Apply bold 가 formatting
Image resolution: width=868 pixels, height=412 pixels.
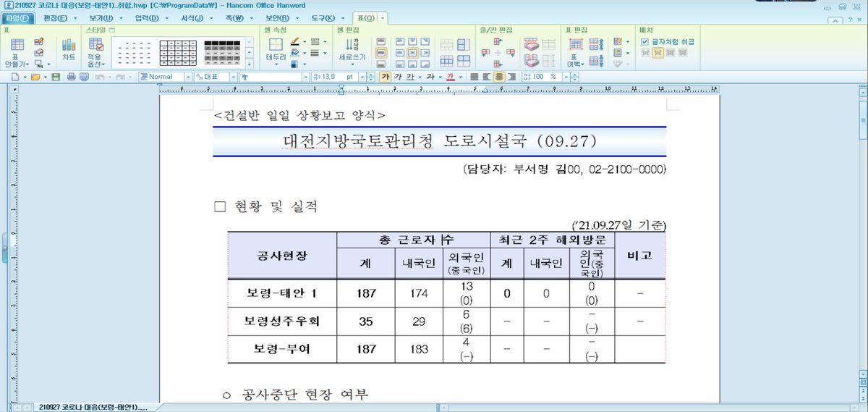(386, 76)
